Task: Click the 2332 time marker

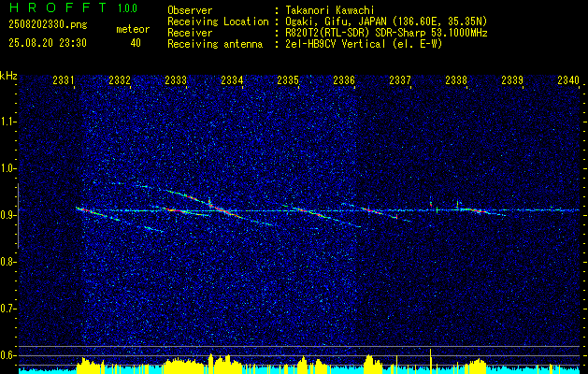Action: [x=120, y=80]
